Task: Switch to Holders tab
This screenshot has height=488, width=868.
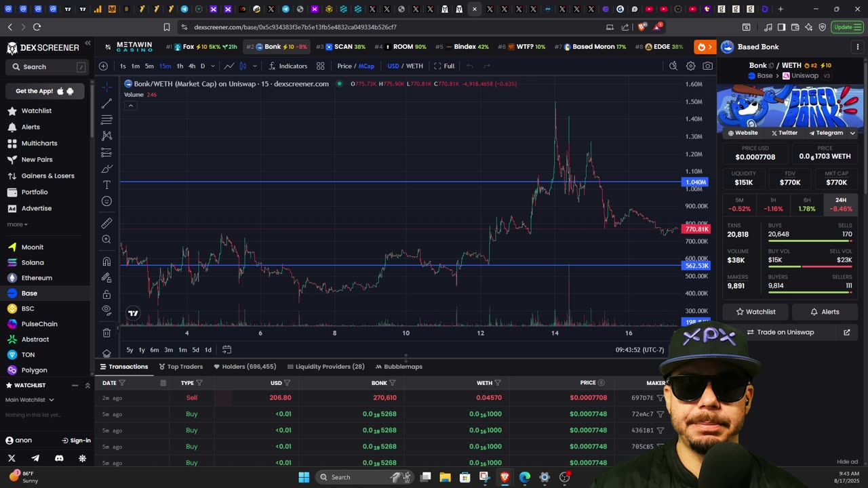Action: 244,367
